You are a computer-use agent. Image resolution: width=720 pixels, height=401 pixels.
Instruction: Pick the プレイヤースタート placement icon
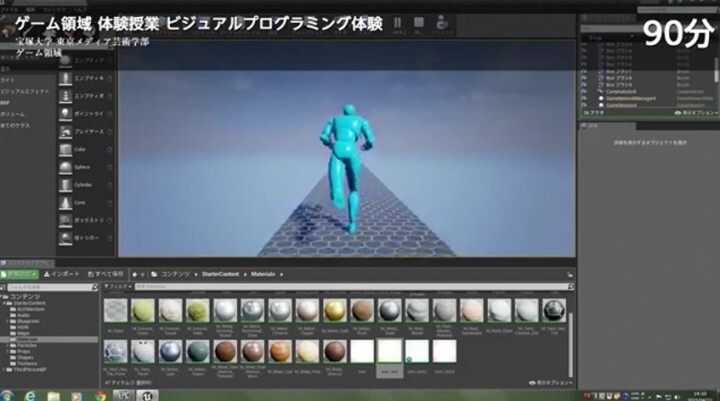(65, 132)
